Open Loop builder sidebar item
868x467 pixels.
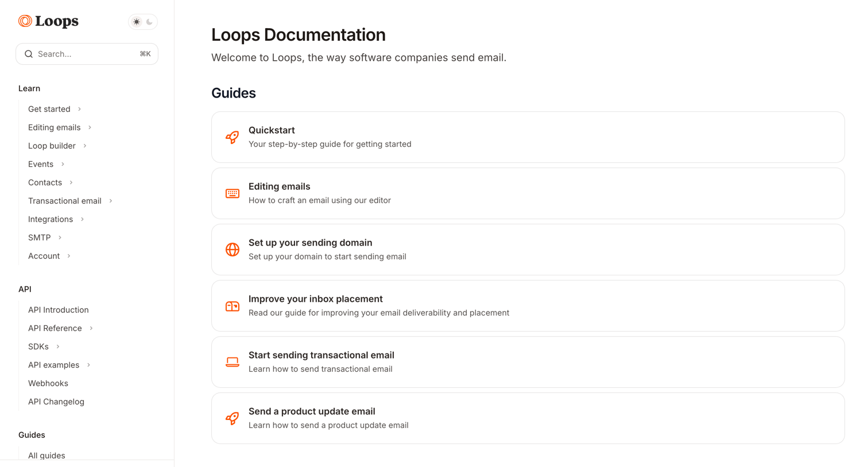click(52, 146)
